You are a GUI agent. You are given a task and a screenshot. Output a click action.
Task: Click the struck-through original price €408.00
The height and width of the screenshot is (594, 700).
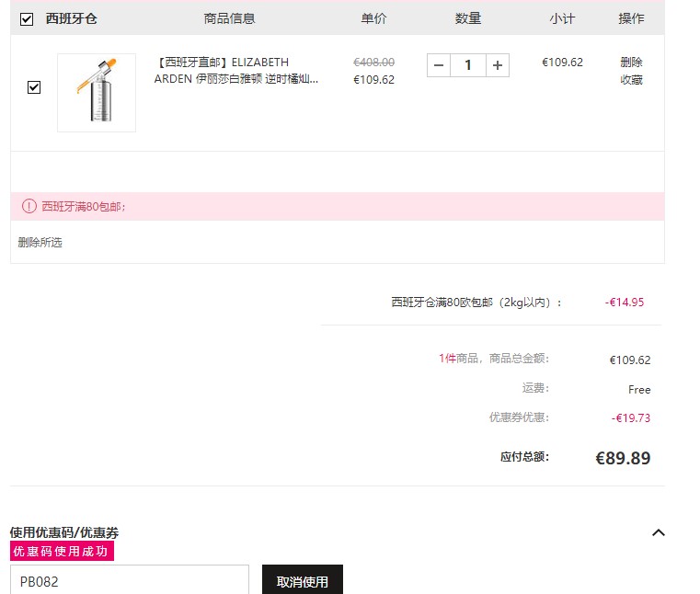pos(373,62)
